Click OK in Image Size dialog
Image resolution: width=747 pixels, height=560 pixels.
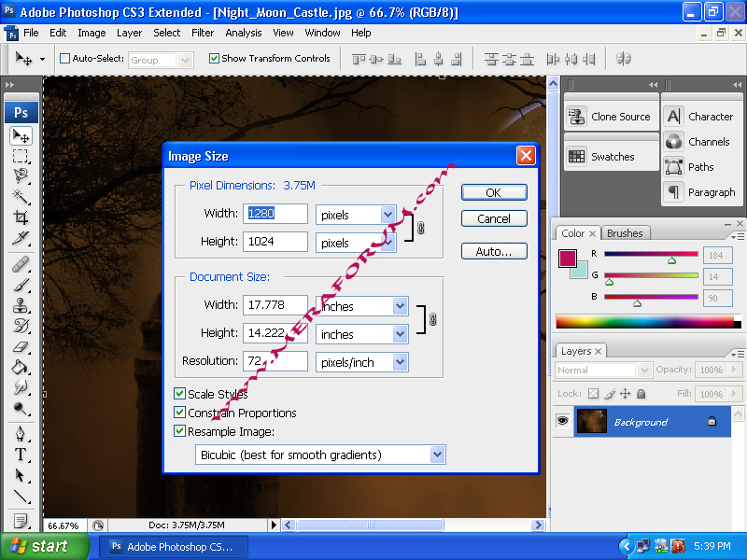point(494,192)
